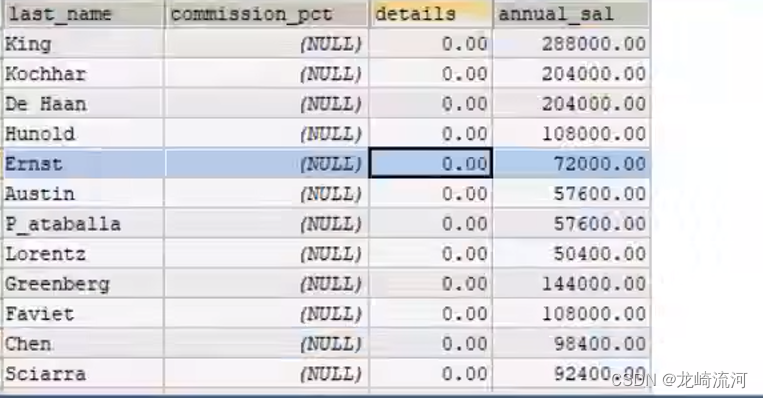
Task: Click Faviet's 108000.00 annual salary cell
Action: pos(571,314)
